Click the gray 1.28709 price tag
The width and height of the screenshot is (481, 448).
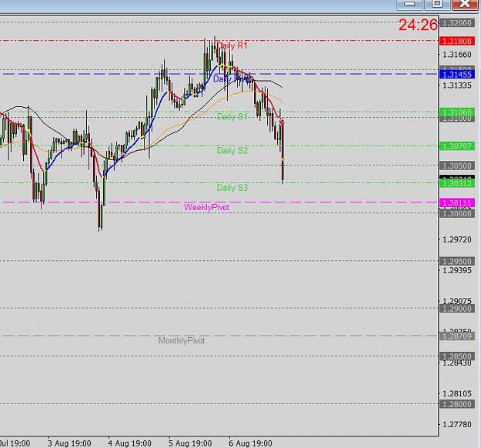(457, 336)
